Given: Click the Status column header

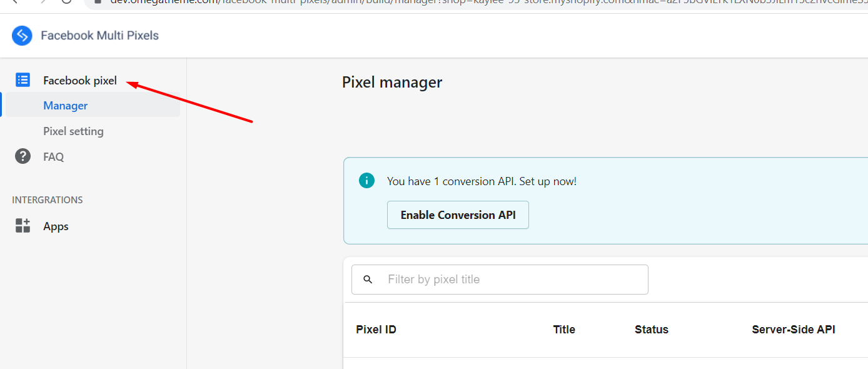Looking at the screenshot, I should tap(652, 330).
